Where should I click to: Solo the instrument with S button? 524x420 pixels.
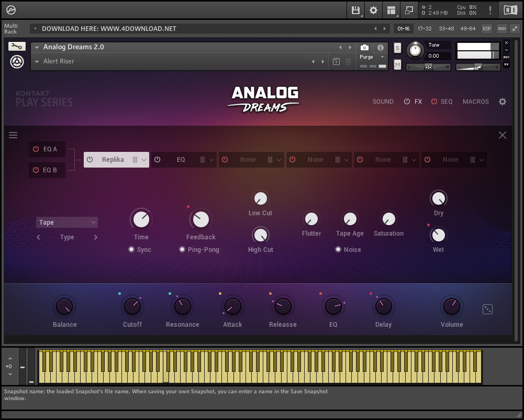(x=397, y=48)
